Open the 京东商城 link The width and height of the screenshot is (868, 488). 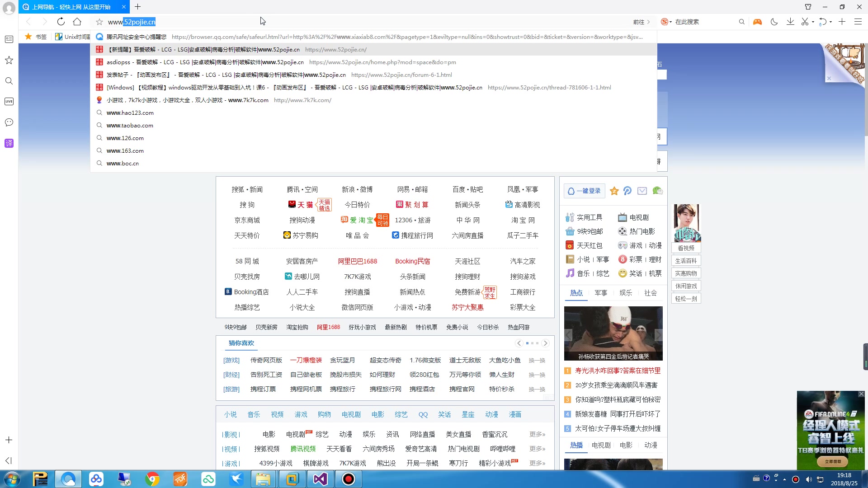247,220
